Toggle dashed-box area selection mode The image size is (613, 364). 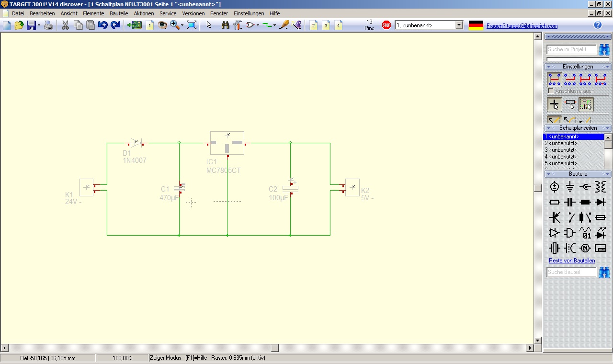coord(586,104)
